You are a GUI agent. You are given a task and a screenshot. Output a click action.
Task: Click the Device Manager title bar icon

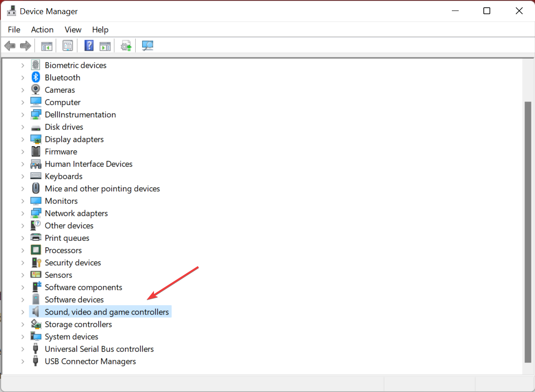tap(11, 11)
